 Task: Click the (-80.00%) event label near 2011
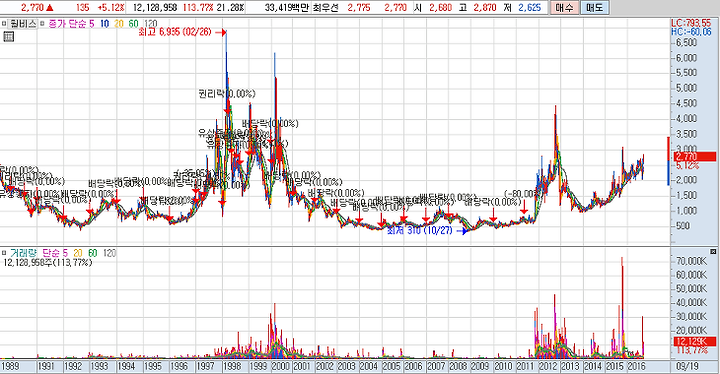[523, 193]
